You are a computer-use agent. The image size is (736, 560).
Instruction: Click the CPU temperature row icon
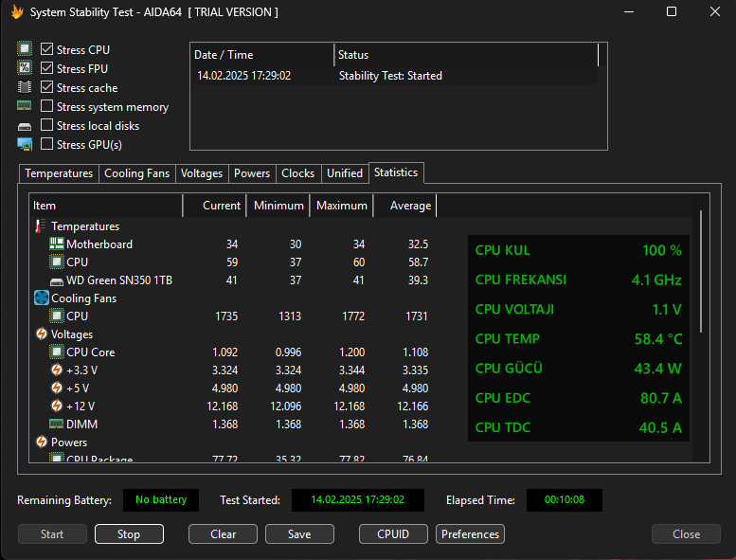[x=56, y=262]
